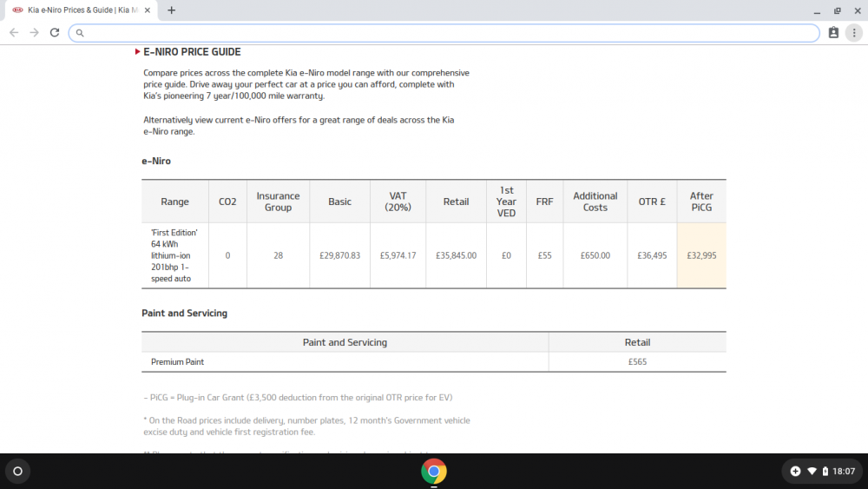Click the 1st year VED value £0
This screenshot has width=868, height=489.
[507, 255]
